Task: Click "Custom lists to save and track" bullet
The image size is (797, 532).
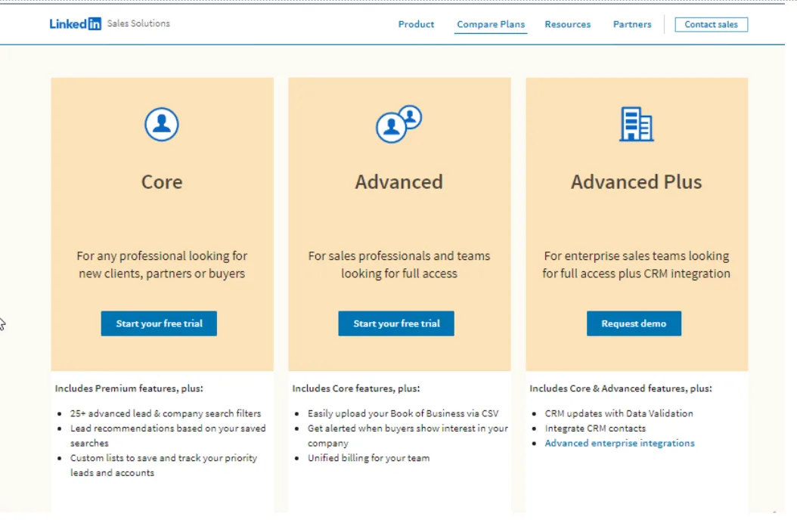Action: (163, 465)
